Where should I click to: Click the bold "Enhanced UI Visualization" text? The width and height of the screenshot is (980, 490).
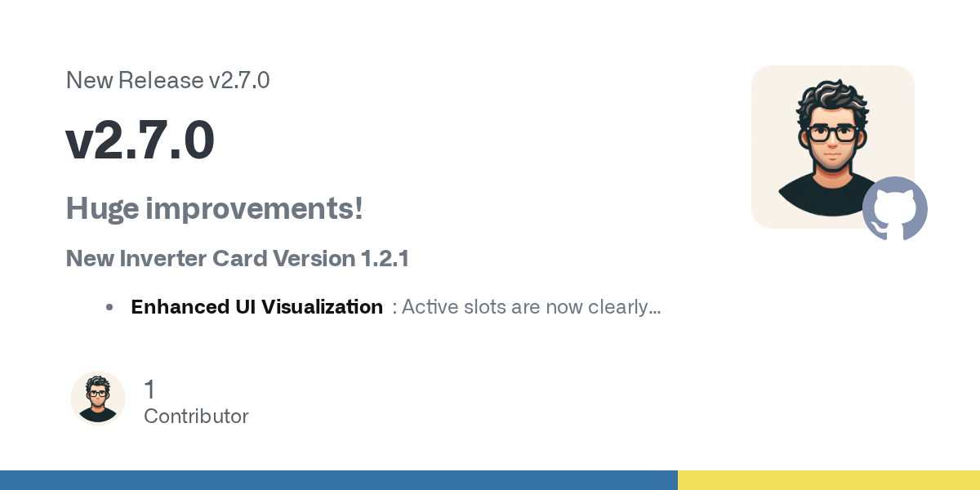point(256,308)
